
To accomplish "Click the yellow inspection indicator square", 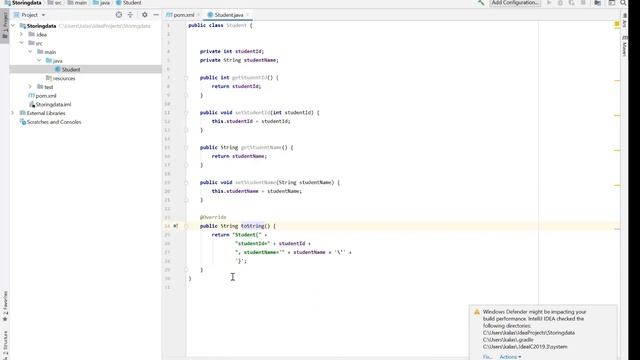I will pos(617,24).
